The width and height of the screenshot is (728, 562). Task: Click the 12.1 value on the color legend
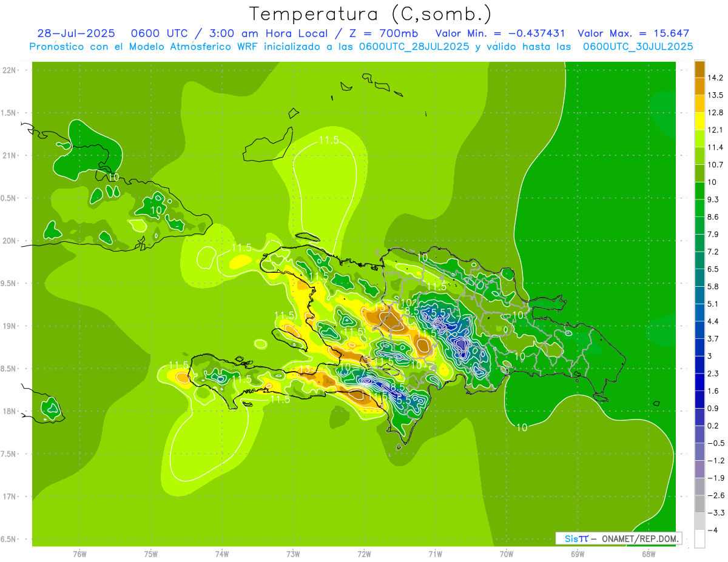[714, 130]
